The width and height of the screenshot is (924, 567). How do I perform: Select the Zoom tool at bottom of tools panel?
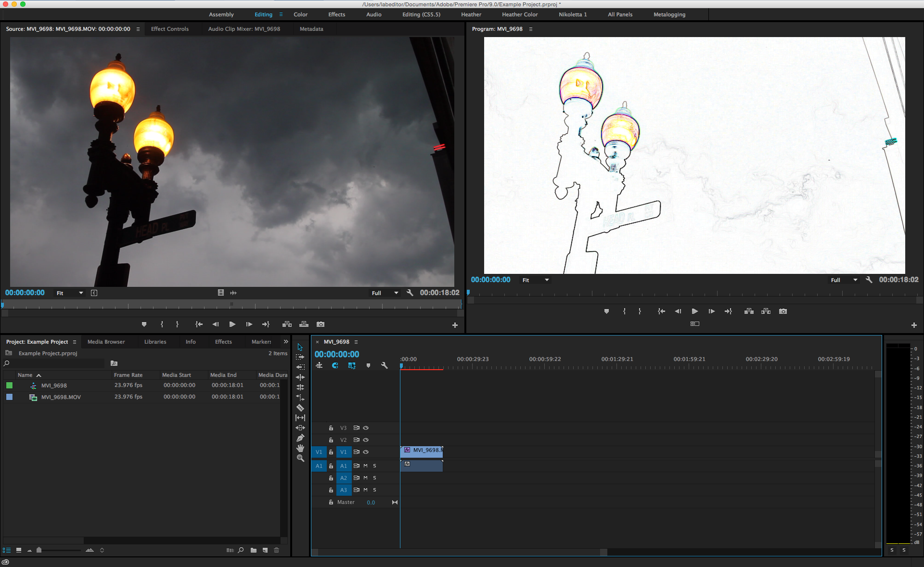point(300,458)
